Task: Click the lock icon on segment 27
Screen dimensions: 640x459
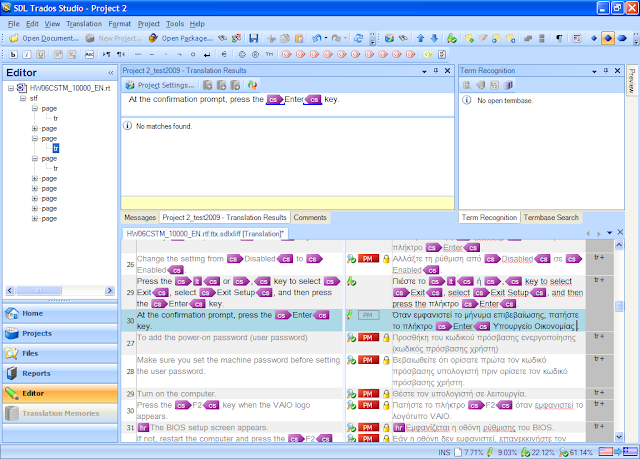Action: coord(386,337)
